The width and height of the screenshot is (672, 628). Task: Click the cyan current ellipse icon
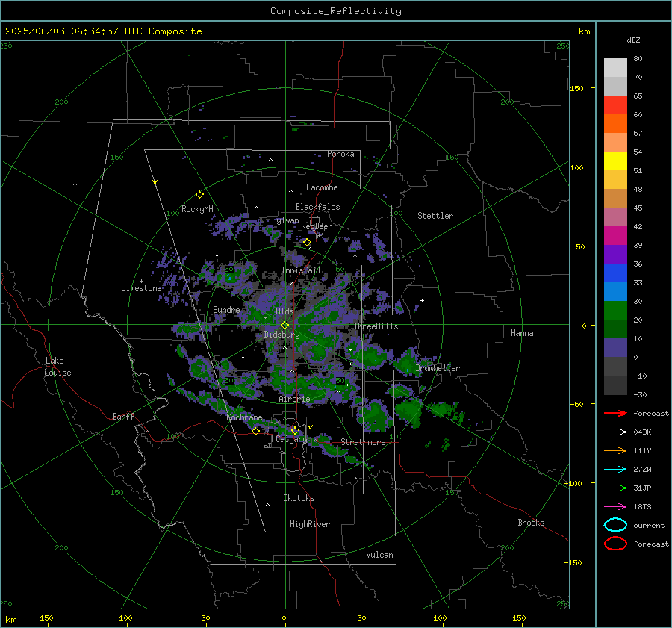[x=615, y=525]
